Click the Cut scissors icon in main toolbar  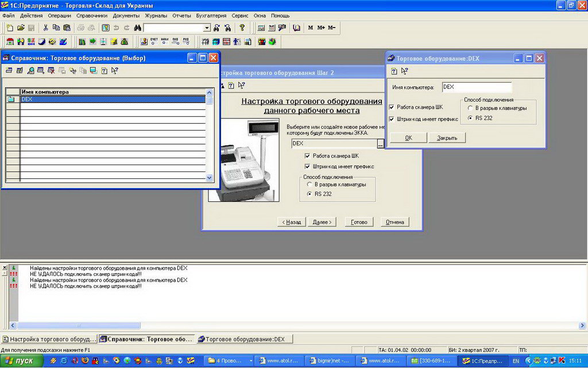click(x=45, y=28)
